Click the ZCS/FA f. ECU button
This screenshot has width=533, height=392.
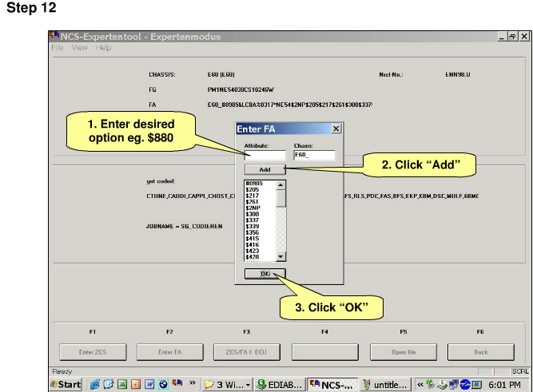(247, 352)
